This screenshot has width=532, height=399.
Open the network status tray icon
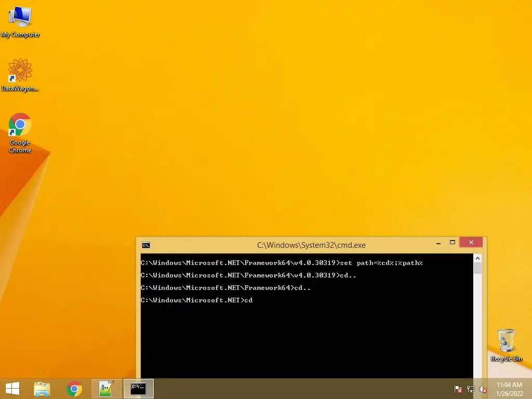coord(471,389)
